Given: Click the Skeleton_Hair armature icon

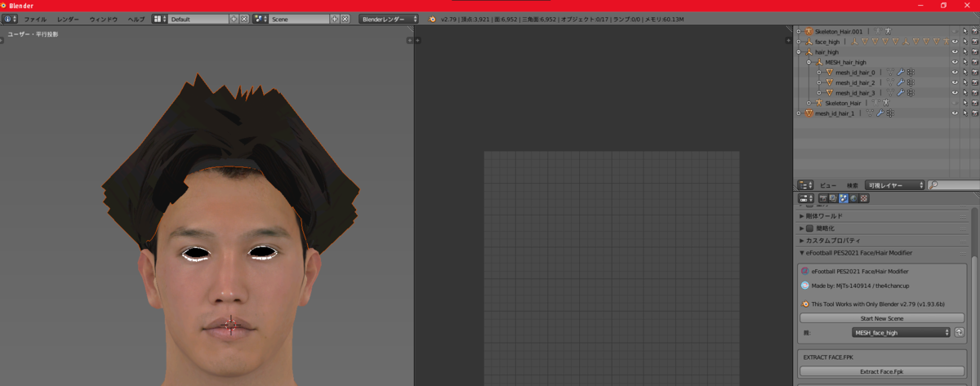Looking at the screenshot, I should (x=819, y=103).
